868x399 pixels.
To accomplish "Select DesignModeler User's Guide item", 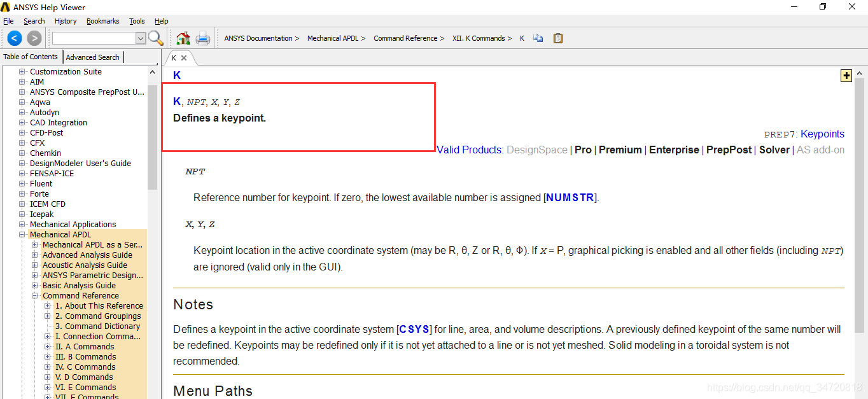I will click(x=80, y=164).
